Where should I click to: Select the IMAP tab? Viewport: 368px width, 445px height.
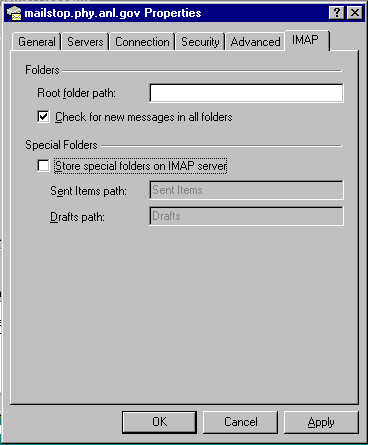pos(305,40)
